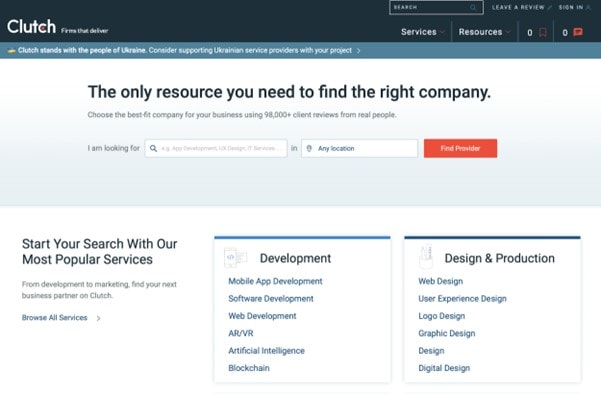Click the Development card heading

tap(295, 258)
